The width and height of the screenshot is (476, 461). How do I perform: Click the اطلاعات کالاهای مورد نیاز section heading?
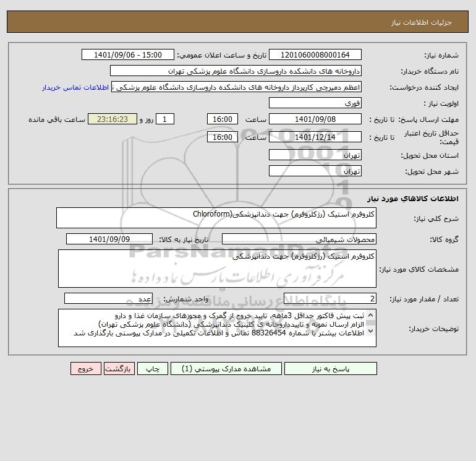point(413,199)
